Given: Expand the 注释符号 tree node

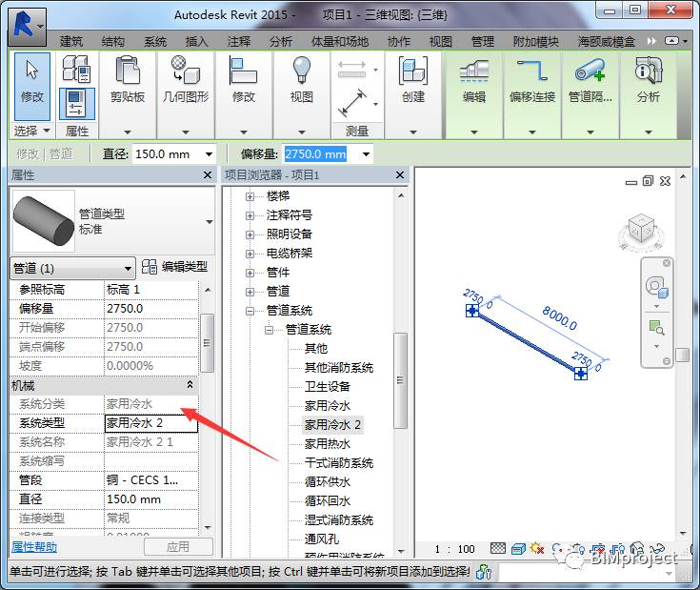Looking at the screenshot, I should click(x=250, y=215).
